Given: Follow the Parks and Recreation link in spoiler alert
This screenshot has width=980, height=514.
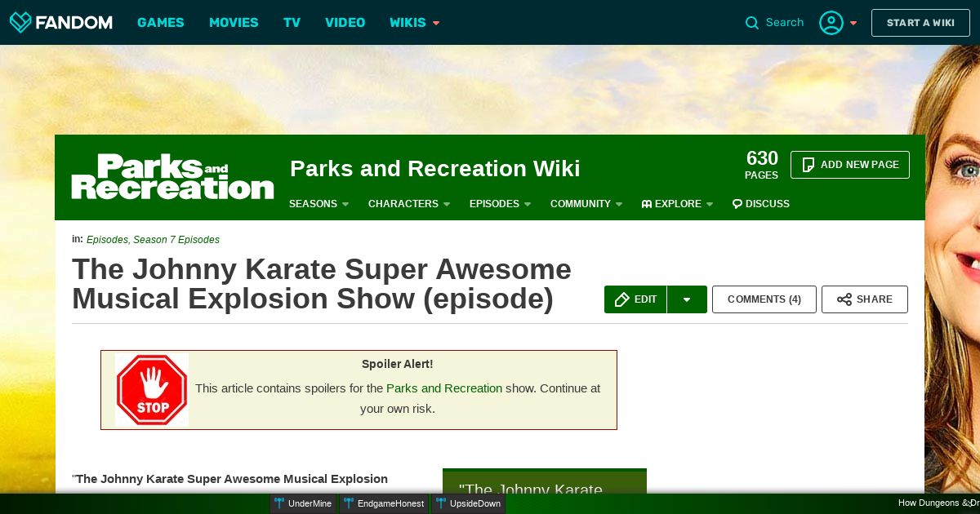Looking at the screenshot, I should click(x=444, y=388).
